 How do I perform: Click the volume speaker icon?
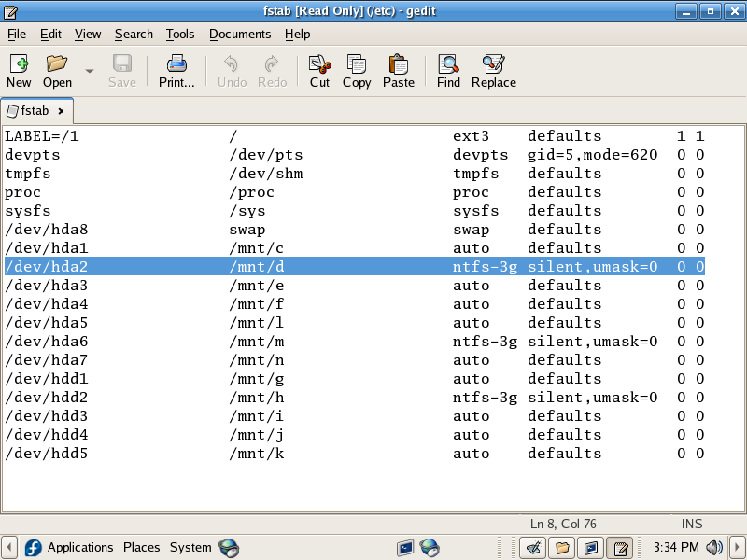point(714,547)
